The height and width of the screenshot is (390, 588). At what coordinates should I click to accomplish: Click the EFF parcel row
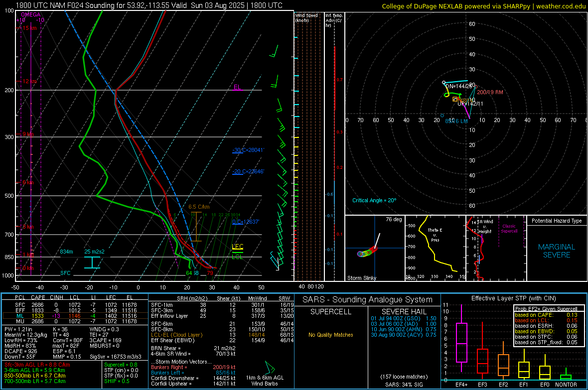pos(75,310)
